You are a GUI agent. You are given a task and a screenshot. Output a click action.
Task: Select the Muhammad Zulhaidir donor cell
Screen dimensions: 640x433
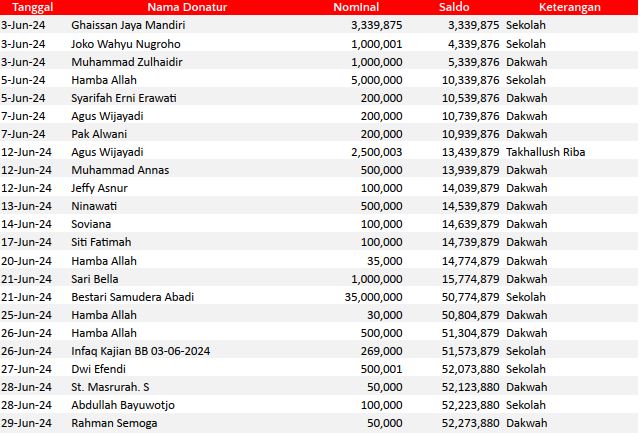coord(128,62)
